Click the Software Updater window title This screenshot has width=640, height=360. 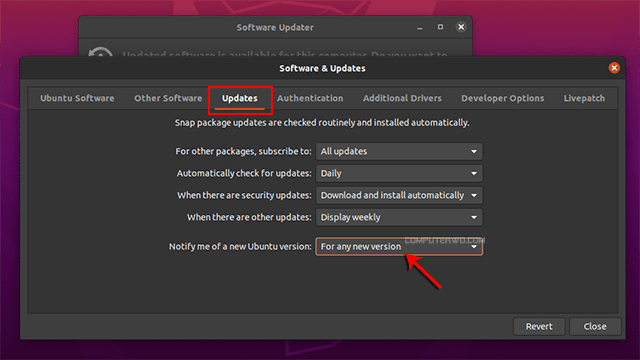(x=275, y=27)
